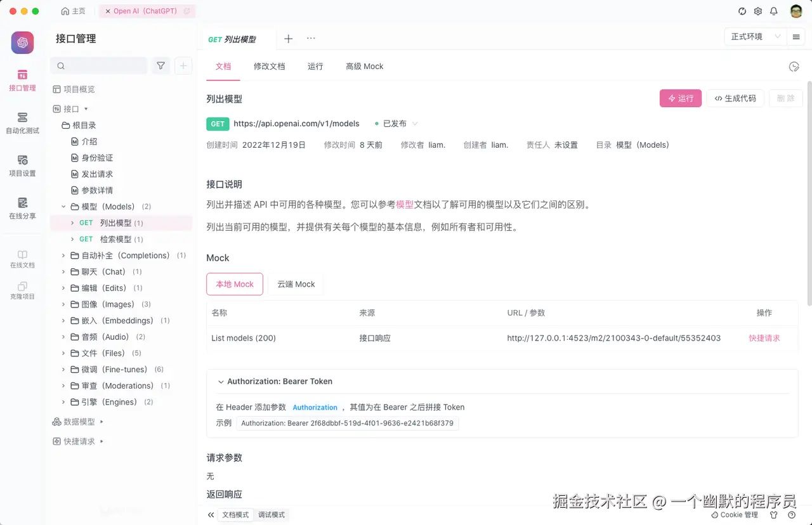Open 项目设置 in the sidebar
812x525 pixels.
[22, 165]
